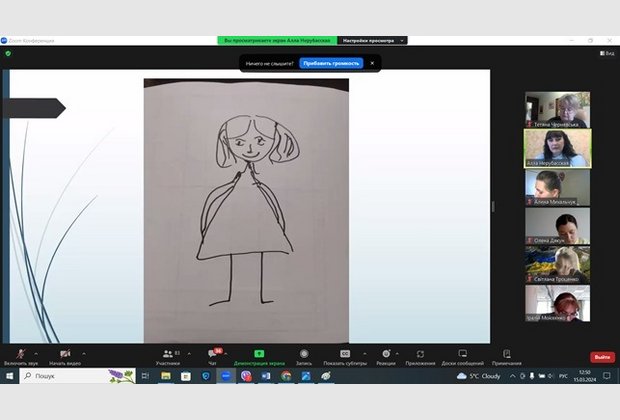Select Алла Нерубасская video thumbnail
Viewport: 620px width, 420px height.
pyautogui.click(x=557, y=147)
